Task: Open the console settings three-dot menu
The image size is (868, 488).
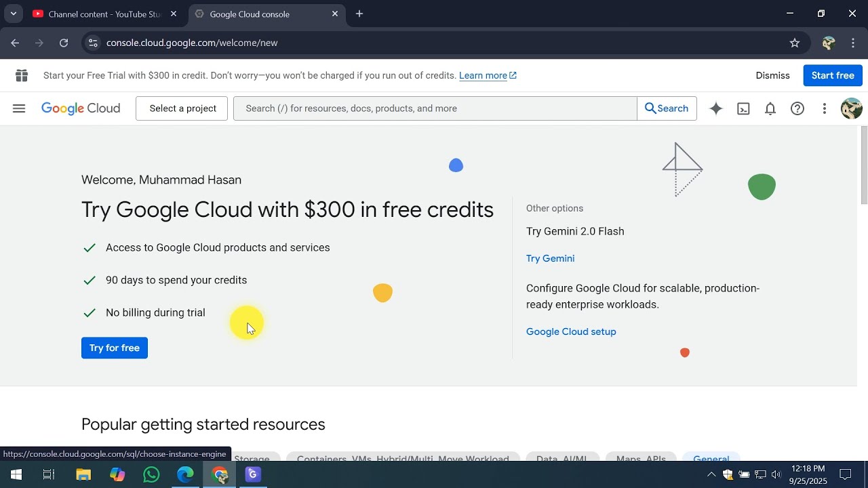Action: click(x=825, y=108)
